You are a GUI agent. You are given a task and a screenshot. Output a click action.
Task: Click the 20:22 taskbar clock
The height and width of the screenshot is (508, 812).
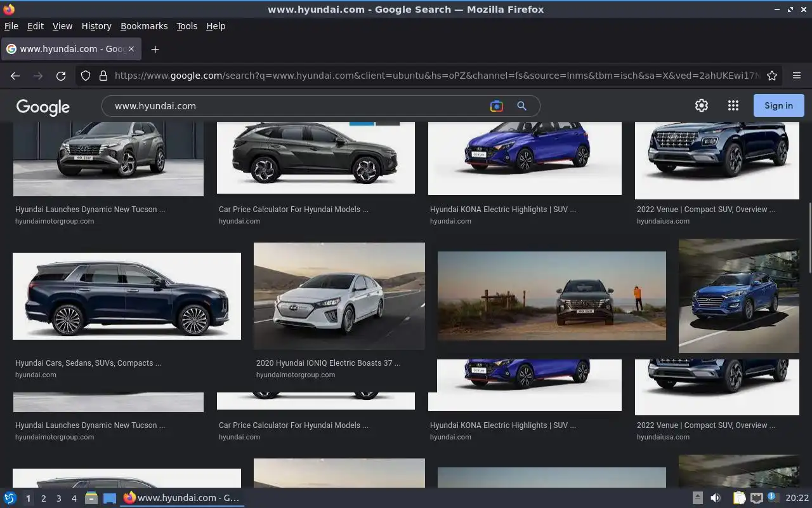click(x=797, y=498)
